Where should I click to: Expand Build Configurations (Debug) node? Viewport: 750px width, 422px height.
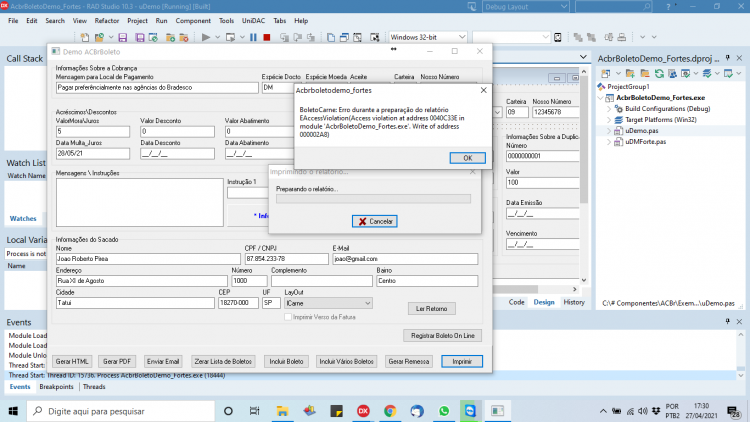coord(609,109)
